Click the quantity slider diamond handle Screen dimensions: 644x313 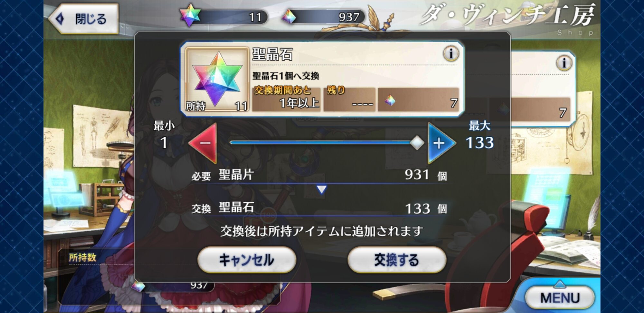tap(417, 143)
